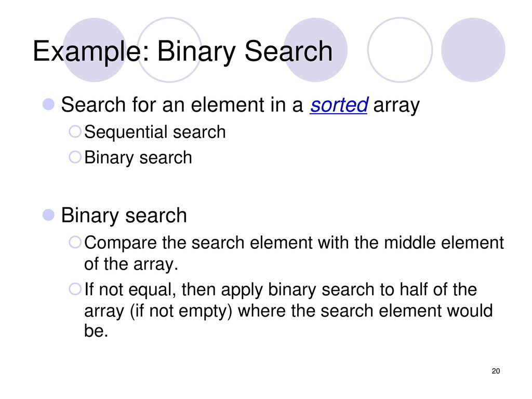Open the underlined 'sorted' hyperlink
This screenshot has width=532, height=399.
(339, 105)
